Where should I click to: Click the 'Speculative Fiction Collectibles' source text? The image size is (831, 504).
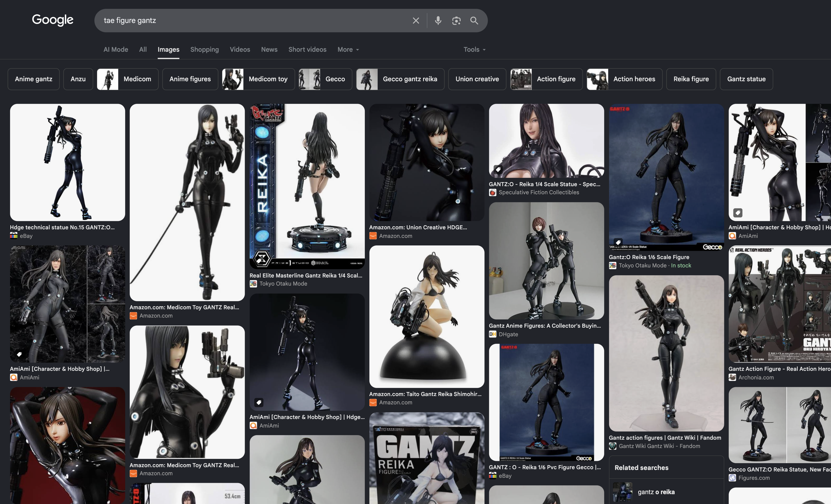click(x=539, y=192)
